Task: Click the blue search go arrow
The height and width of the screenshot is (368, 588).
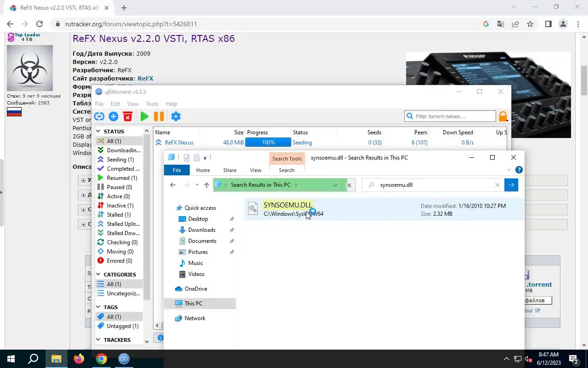Action: tap(511, 185)
